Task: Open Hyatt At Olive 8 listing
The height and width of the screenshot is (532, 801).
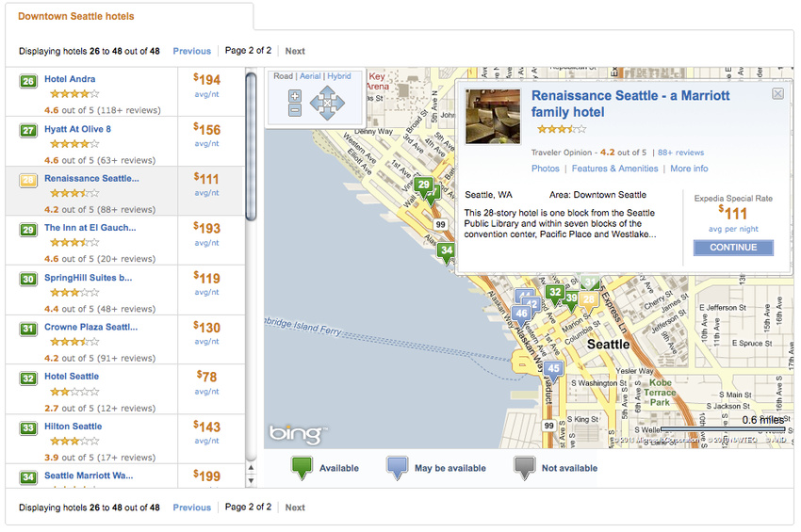Action: coord(77,129)
